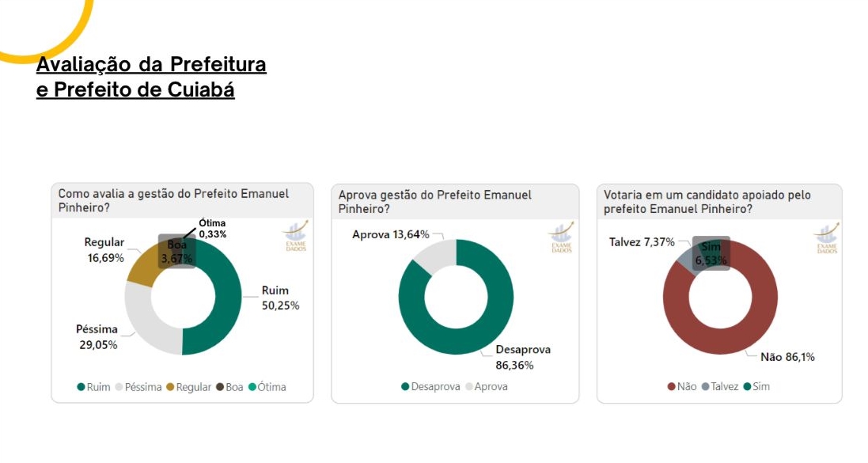Image resolution: width=868 pixels, height=463 pixels.
Task: Click the Desaprova 86,36% data label
Action: tap(522, 357)
